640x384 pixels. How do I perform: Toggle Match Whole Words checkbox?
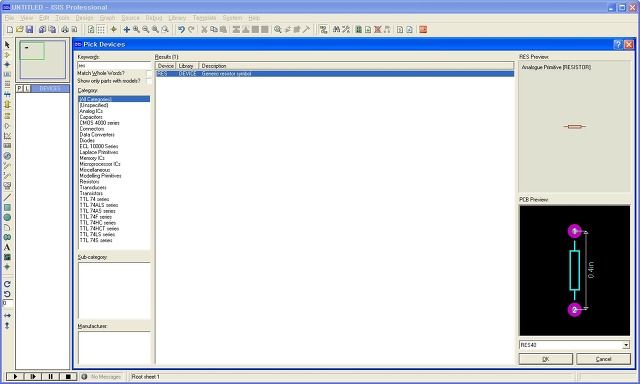pos(149,73)
